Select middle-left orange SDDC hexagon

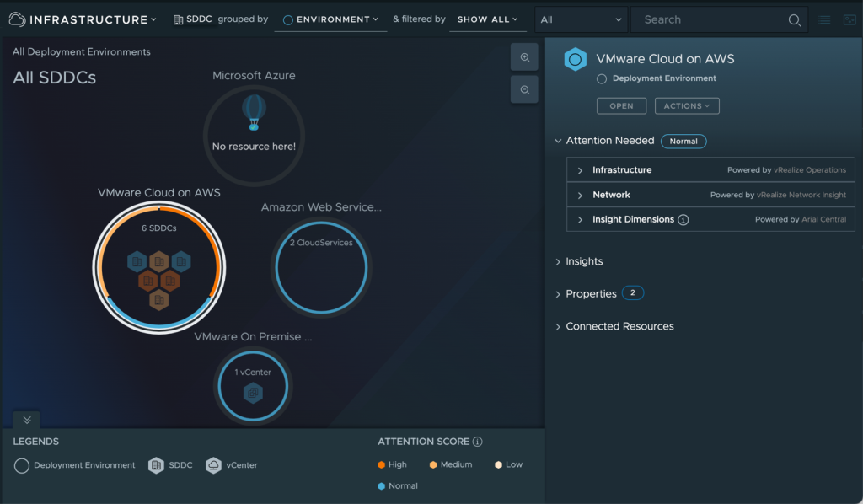[148, 281]
